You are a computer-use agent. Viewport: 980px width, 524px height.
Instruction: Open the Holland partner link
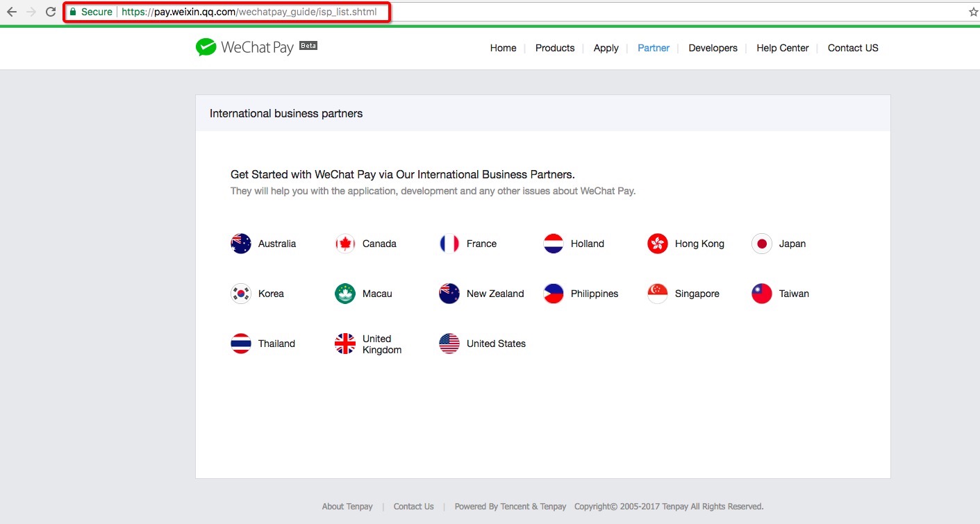coord(588,244)
